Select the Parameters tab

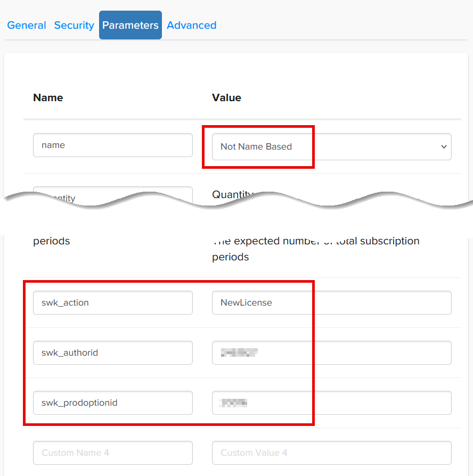131,25
